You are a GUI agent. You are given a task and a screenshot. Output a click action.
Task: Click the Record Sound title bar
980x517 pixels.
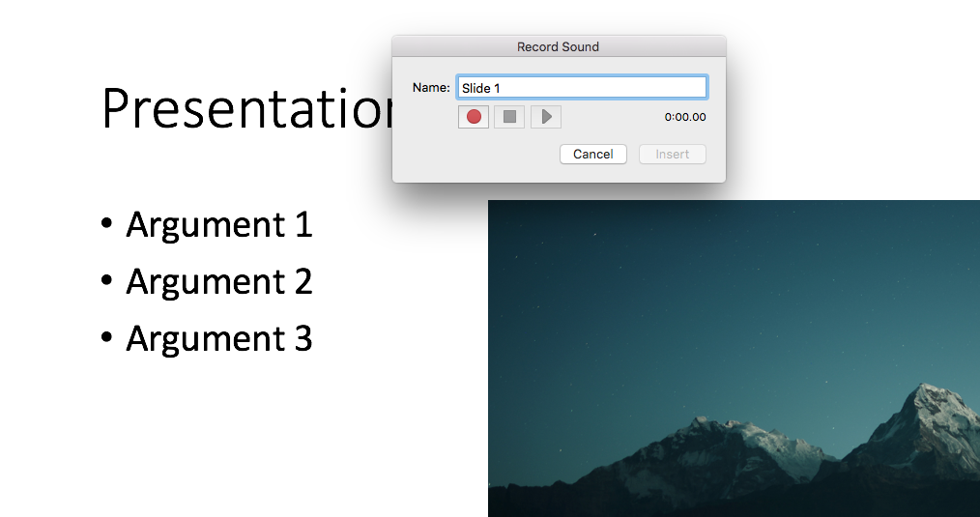(x=558, y=46)
